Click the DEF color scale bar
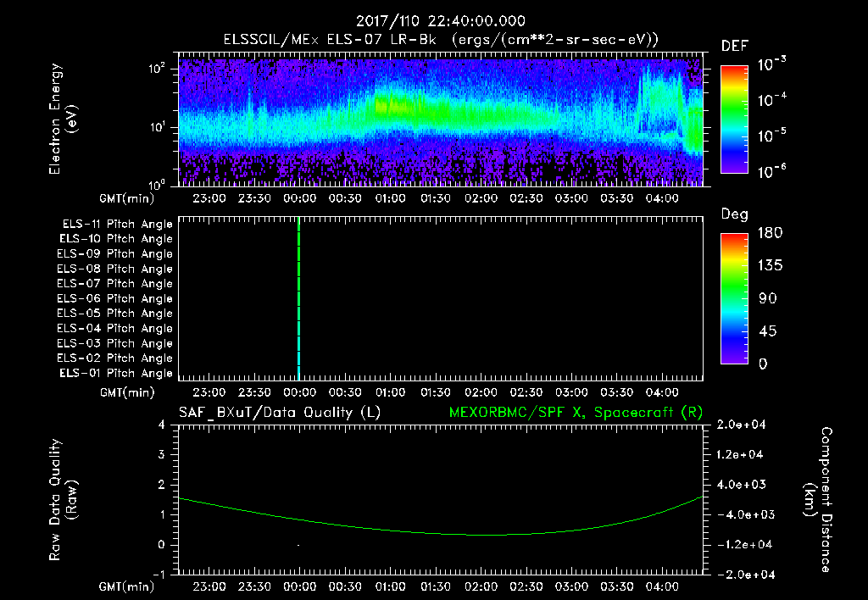This screenshot has width=868, height=600. pos(734,119)
